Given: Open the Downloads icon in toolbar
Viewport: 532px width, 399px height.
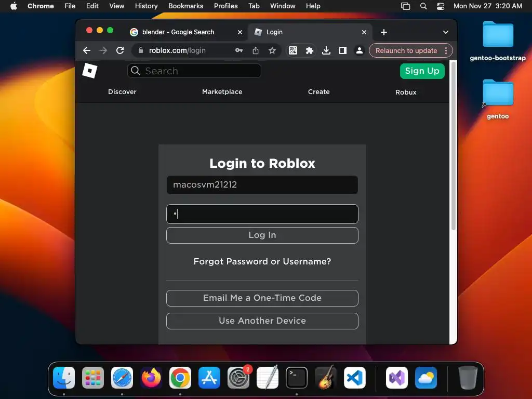Looking at the screenshot, I should tap(326, 50).
